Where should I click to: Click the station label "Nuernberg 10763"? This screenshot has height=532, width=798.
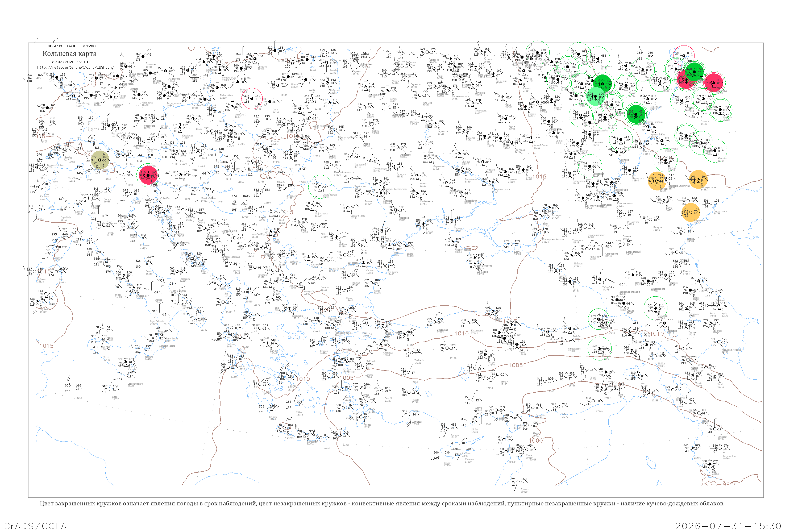click(x=149, y=127)
